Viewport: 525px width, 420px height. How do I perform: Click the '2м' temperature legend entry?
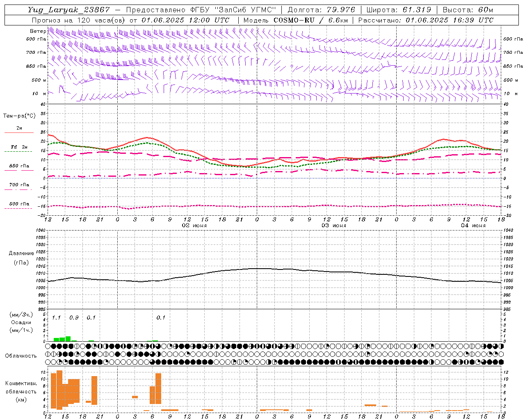(x=19, y=128)
